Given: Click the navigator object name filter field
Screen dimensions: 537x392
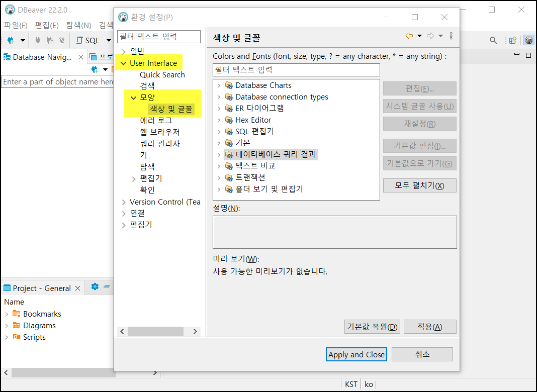Looking at the screenshot, I should [57, 82].
